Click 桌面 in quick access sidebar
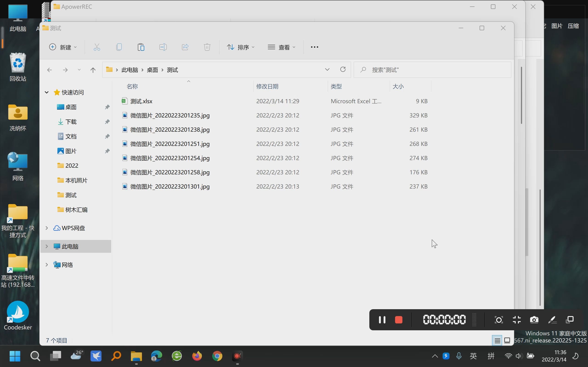The height and width of the screenshot is (367, 588). [x=71, y=107]
